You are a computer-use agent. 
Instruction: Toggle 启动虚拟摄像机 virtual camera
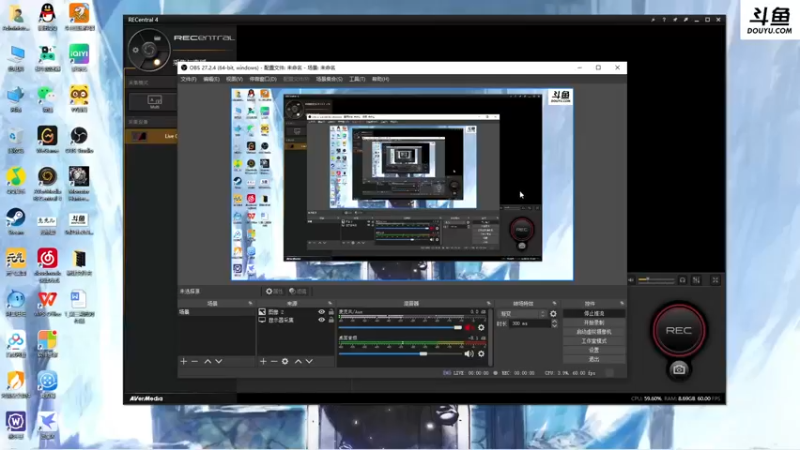(594, 332)
